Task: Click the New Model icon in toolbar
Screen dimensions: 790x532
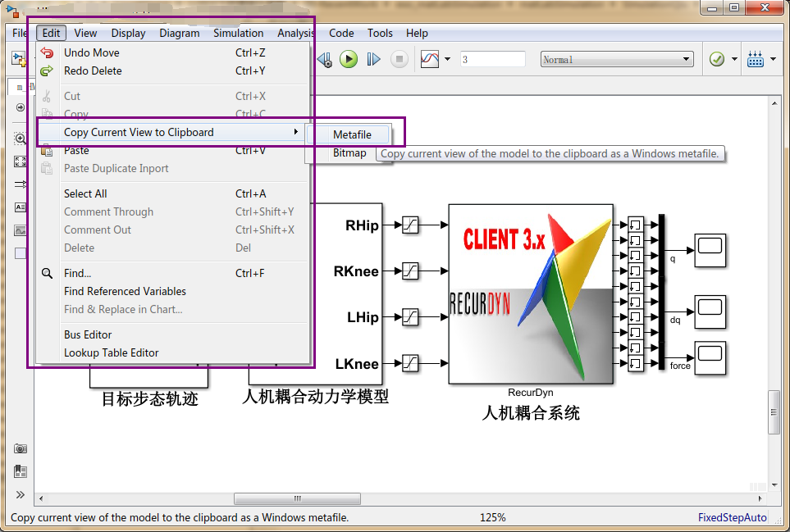Action: [19, 59]
